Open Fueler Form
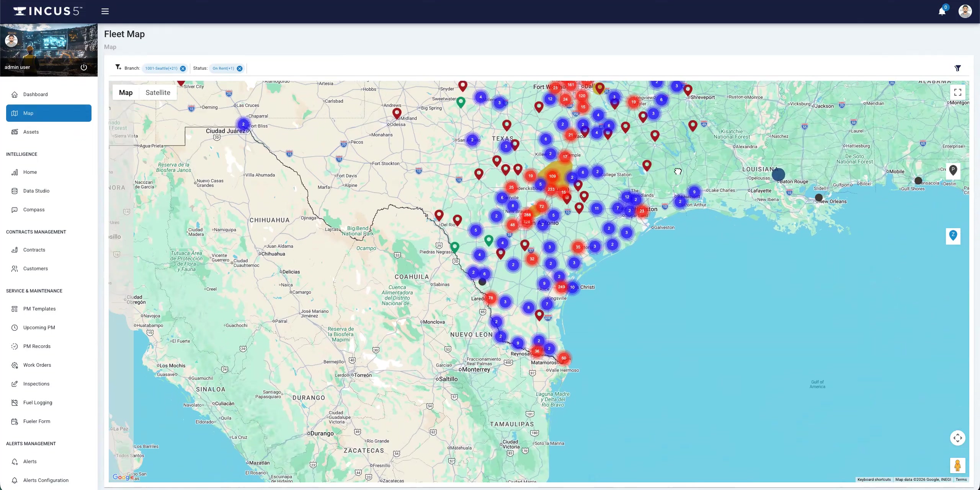This screenshot has height=490, width=980. [x=49, y=421]
